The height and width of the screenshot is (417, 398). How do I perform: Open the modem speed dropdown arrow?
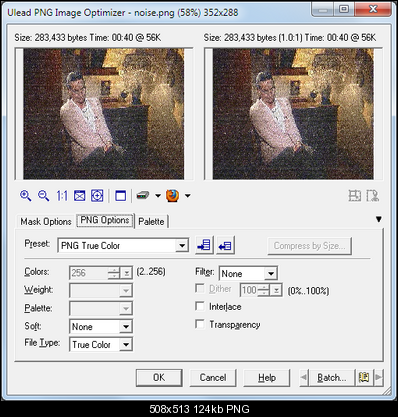(x=158, y=196)
